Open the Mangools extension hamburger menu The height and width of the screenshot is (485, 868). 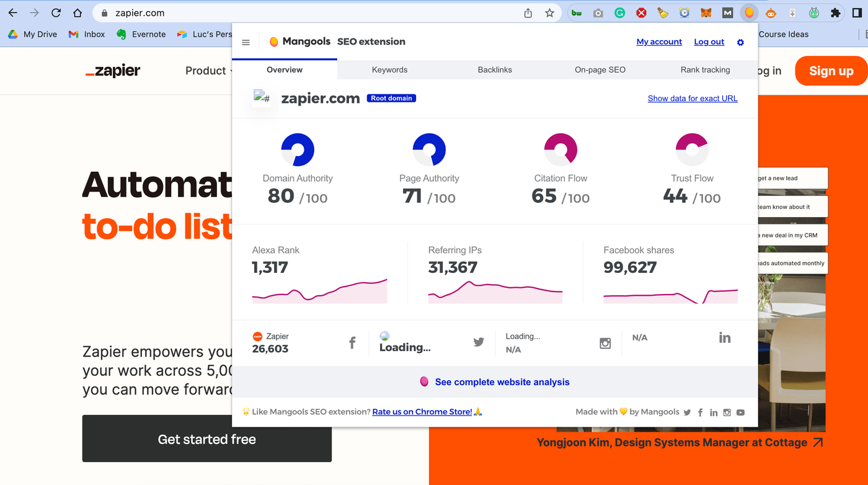(x=246, y=42)
